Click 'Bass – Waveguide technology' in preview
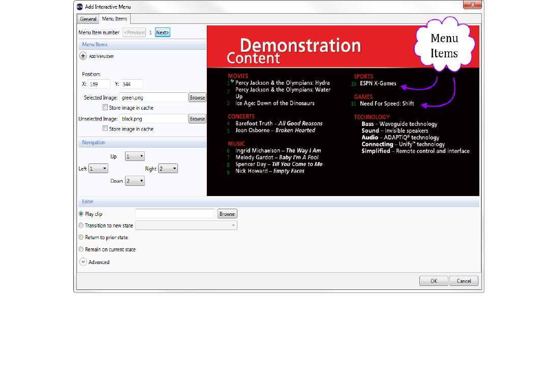549x392 pixels. tap(400, 124)
